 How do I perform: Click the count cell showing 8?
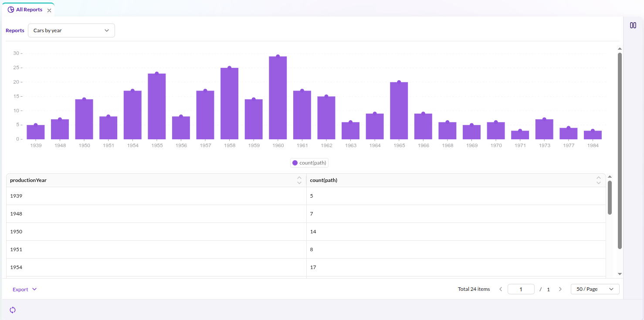click(x=456, y=249)
